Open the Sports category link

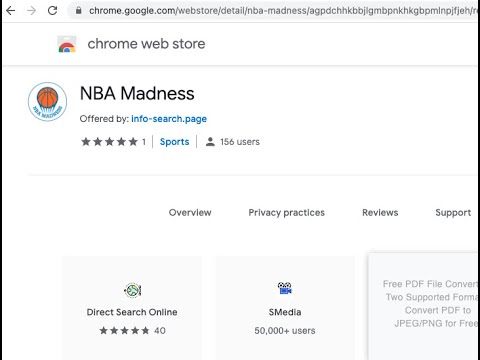174,142
